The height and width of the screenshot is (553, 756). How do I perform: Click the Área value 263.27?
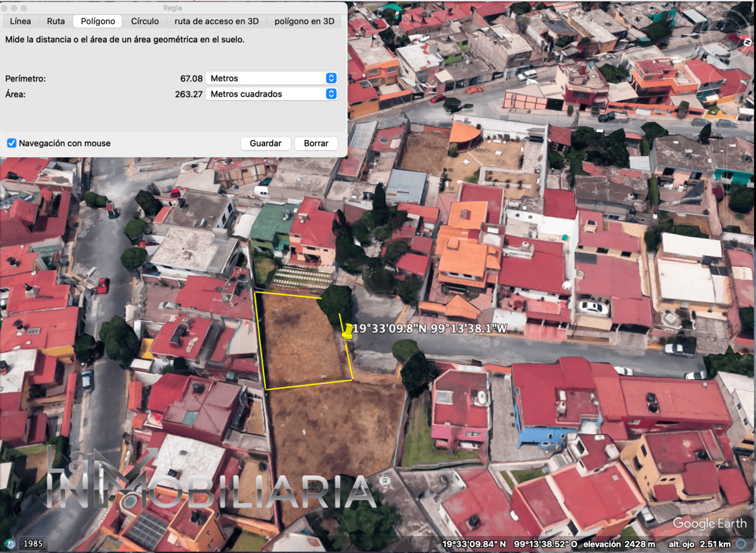(189, 94)
